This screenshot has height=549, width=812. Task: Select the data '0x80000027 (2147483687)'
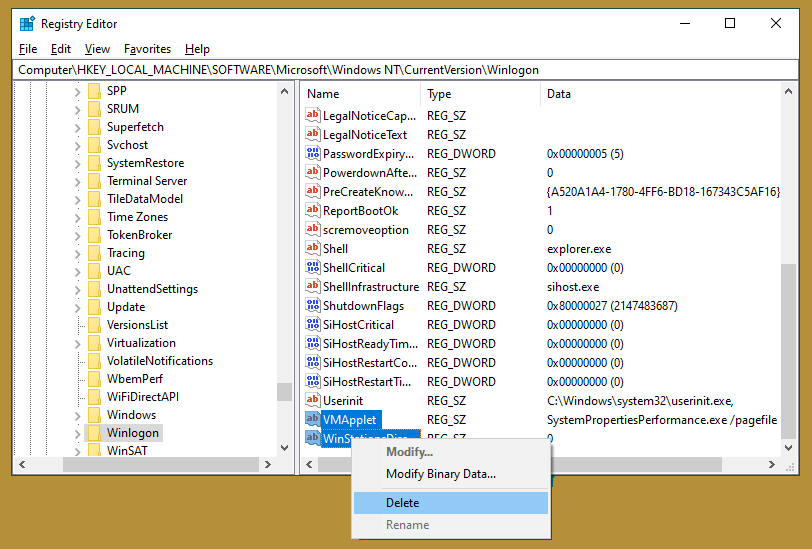(612, 306)
